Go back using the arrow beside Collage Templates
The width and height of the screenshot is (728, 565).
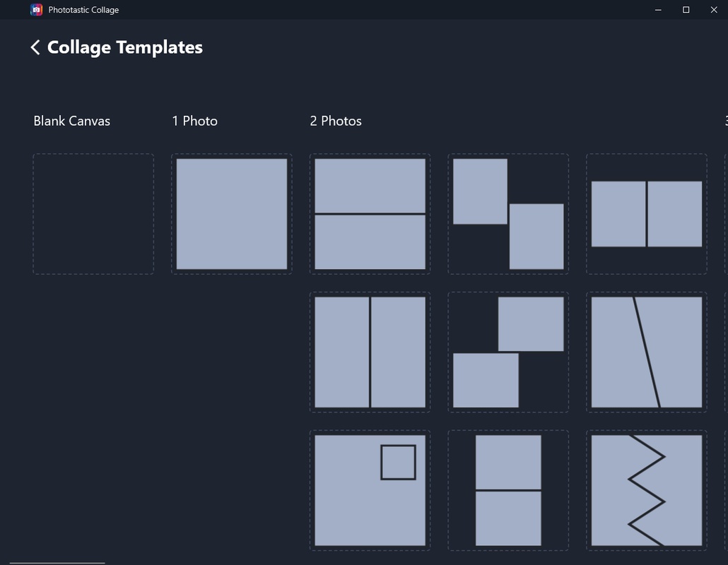(x=35, y=47)
